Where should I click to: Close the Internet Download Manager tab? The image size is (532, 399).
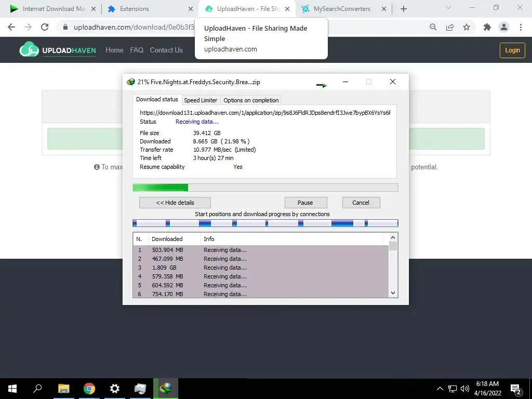tap(94, 9)
